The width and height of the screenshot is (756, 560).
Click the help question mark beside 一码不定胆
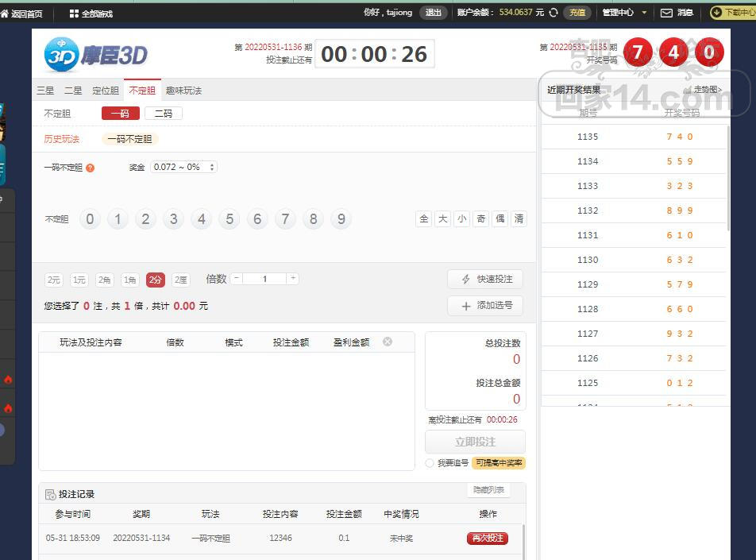91,168
